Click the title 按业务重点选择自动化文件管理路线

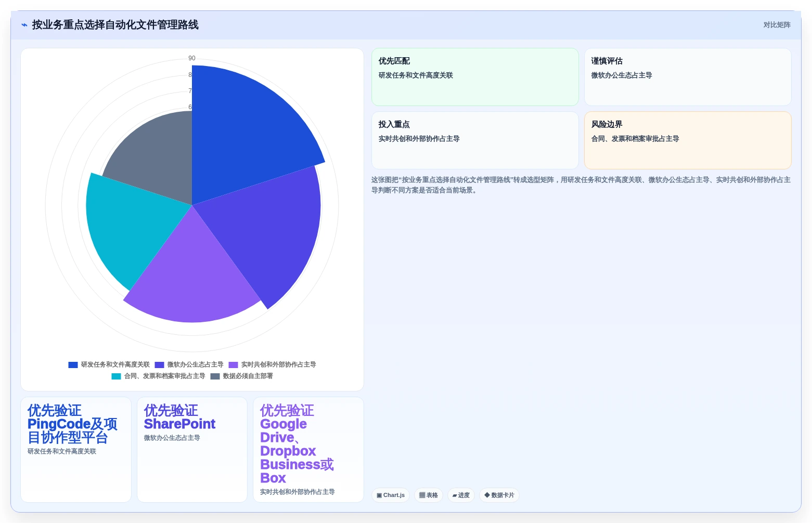coord(115,25)
